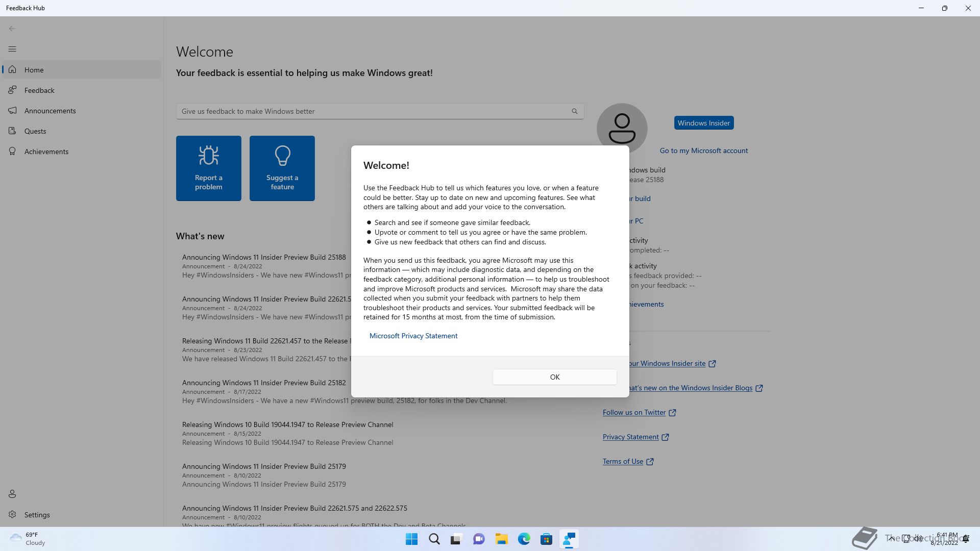This screenshot has width=980, height=551.
Task: Click the hamburger navigation menu icon
Action: point(12,49)
